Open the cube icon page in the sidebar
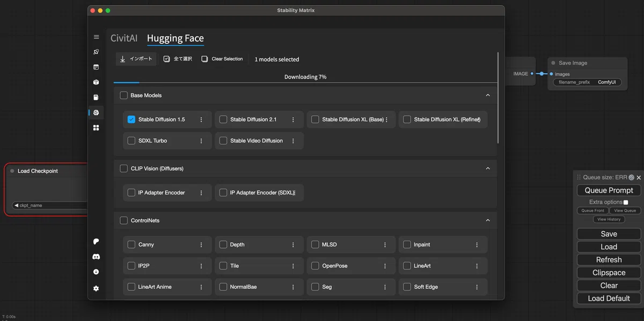This screenshot has width=644, height=321. pyautogui.click(x=96, y=82)
